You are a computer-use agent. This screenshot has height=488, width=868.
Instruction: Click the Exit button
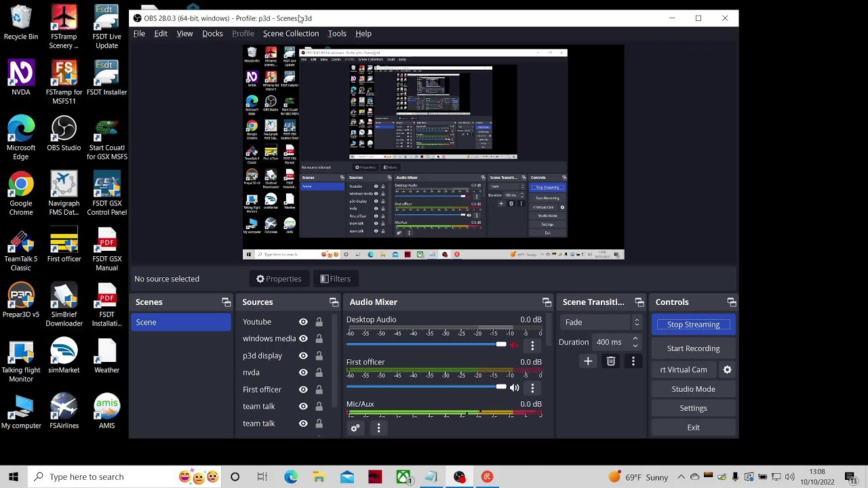pyautogui.click(x=693, y=428)
